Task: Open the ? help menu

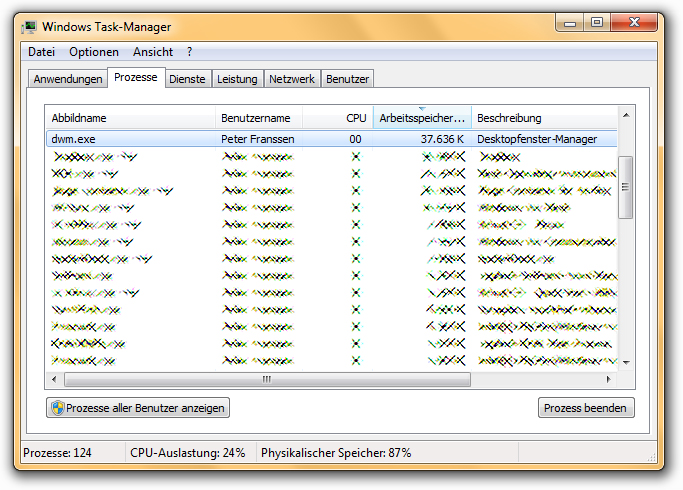Action: (x=189, y=52)
